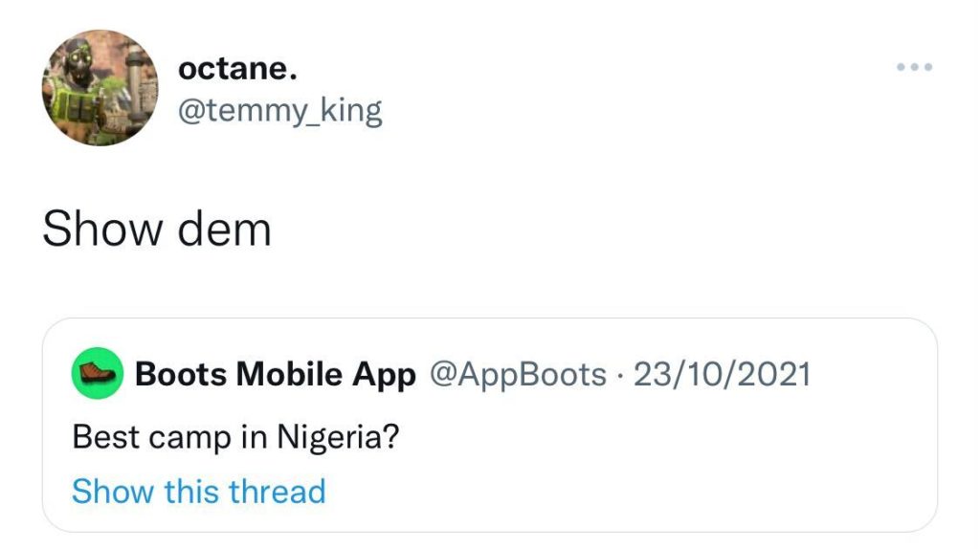Click the word "App" in account name
The image size is (980, 549).
pos(386,374)
